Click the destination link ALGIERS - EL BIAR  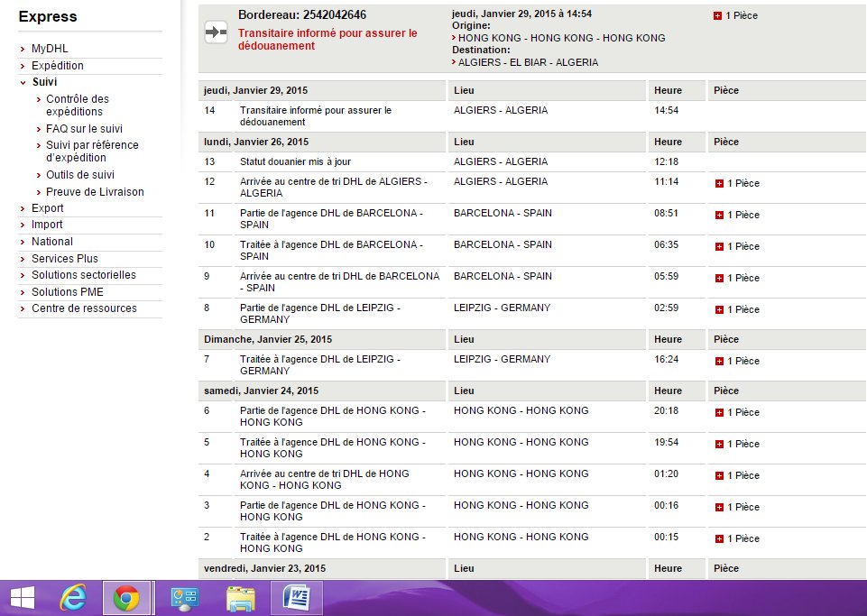528,62
